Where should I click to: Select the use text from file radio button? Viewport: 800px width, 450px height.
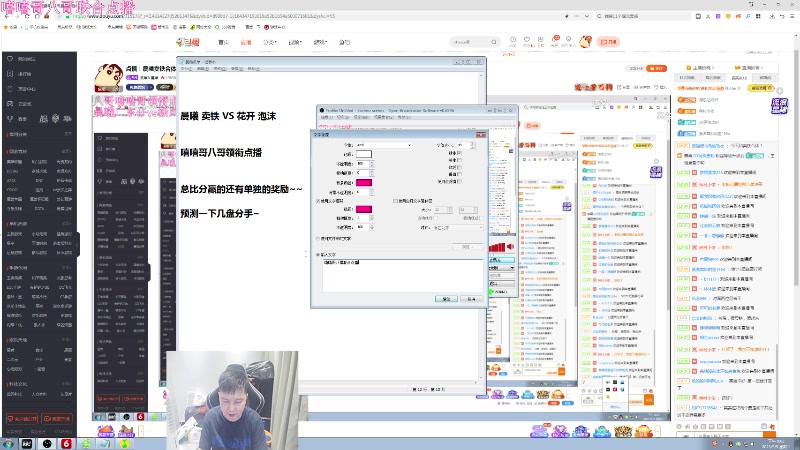pyautogui.click(x=318, y=239)
